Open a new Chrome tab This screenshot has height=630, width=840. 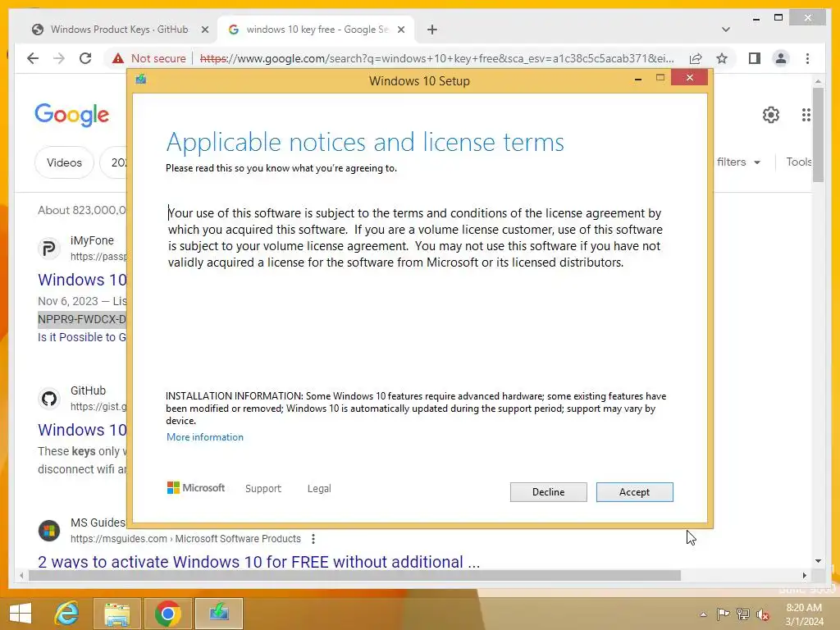432,30
